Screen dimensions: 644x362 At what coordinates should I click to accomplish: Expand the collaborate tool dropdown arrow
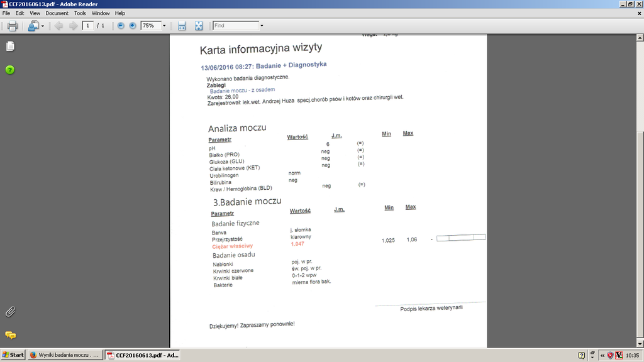pos(43,26)
